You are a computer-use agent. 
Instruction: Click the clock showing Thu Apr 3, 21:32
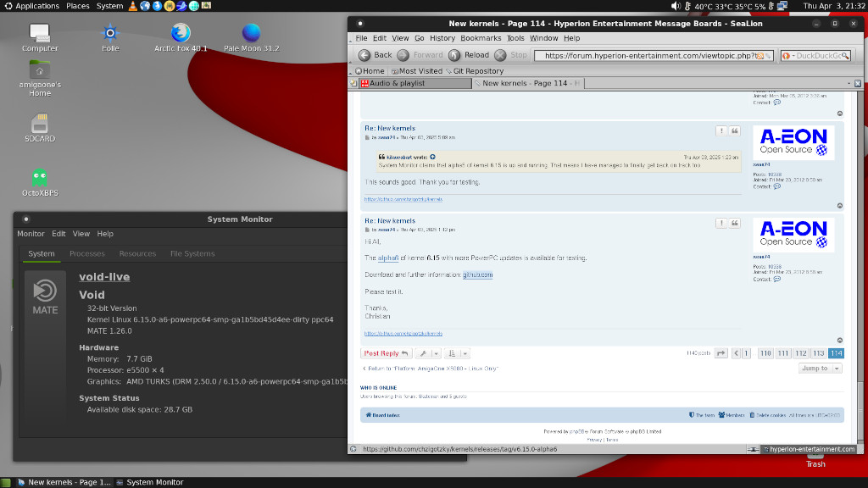coord(834,6)
